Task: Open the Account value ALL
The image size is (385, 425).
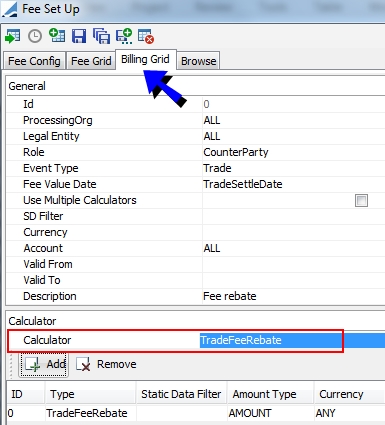Action: coord(293,248)
